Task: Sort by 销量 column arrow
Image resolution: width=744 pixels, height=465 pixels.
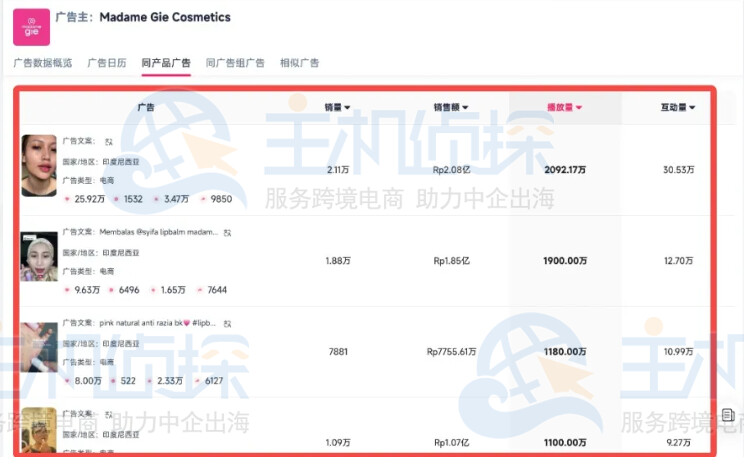Action: point(347,108)
